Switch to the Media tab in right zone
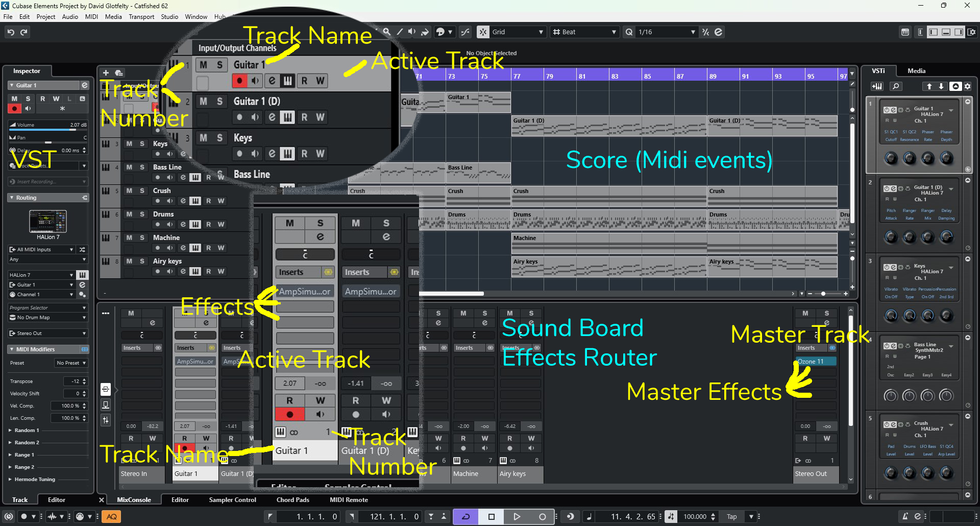 (916, 71)
